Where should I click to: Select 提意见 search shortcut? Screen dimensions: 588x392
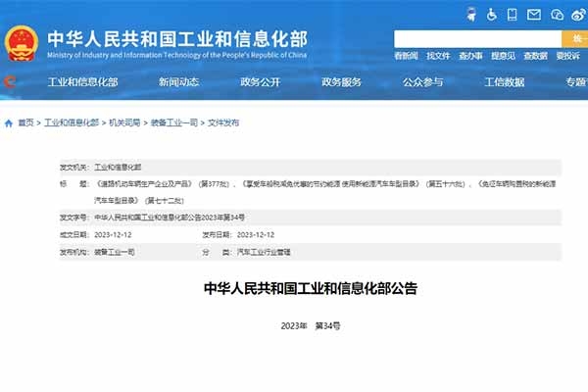pyautogui.click(x=504, y=56)
